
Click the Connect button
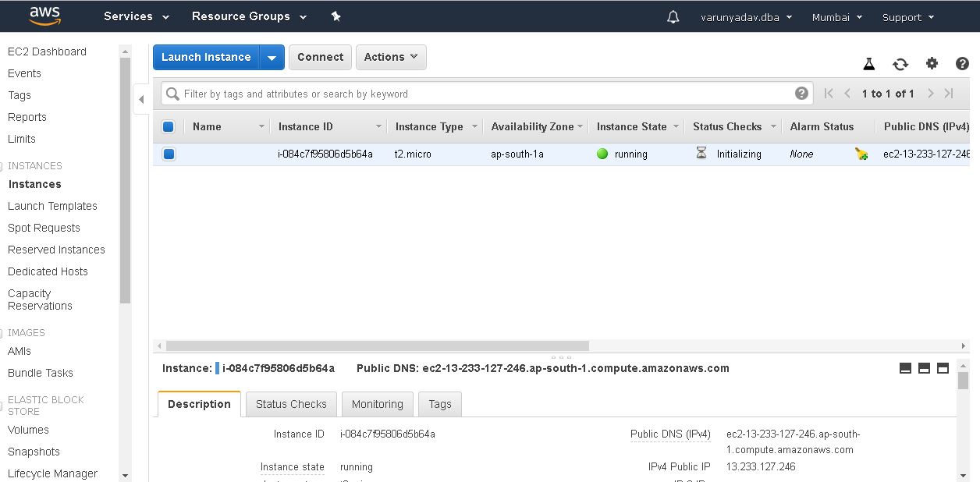320,57
